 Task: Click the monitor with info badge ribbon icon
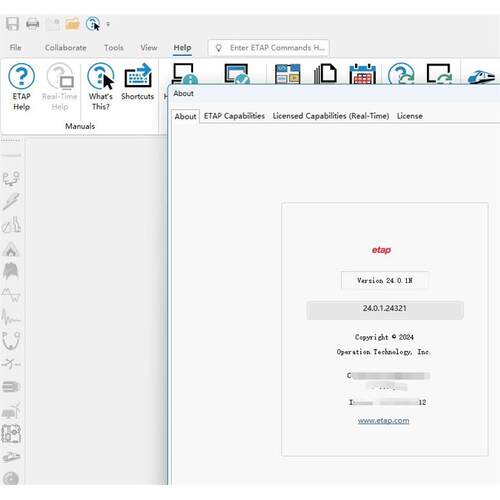pos(185,73)
